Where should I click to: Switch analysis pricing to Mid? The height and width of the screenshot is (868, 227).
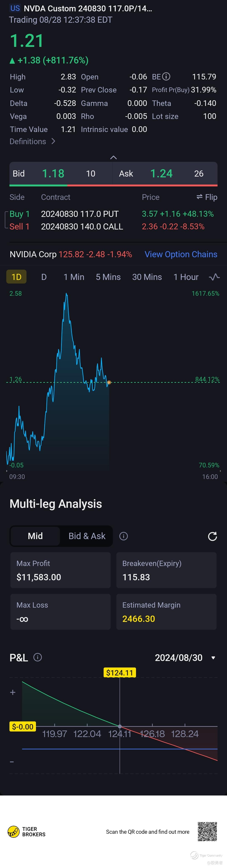coord(35,536)
